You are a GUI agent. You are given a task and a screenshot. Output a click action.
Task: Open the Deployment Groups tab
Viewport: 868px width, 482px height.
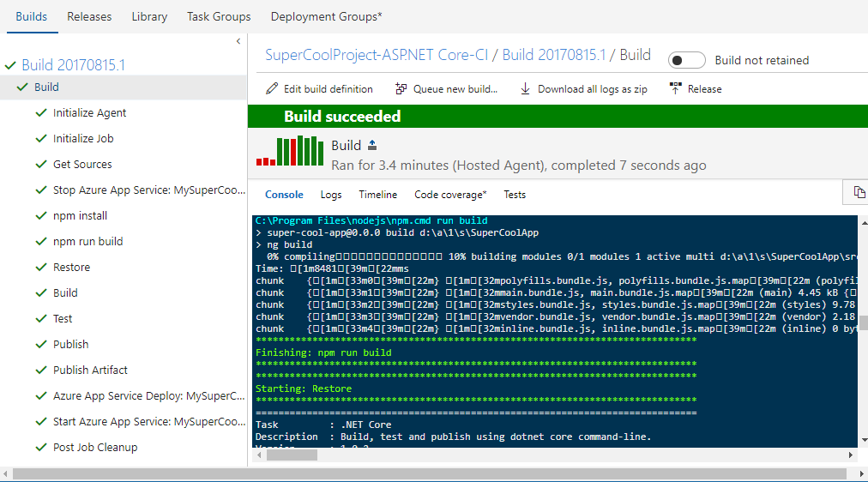click(326, 16)
